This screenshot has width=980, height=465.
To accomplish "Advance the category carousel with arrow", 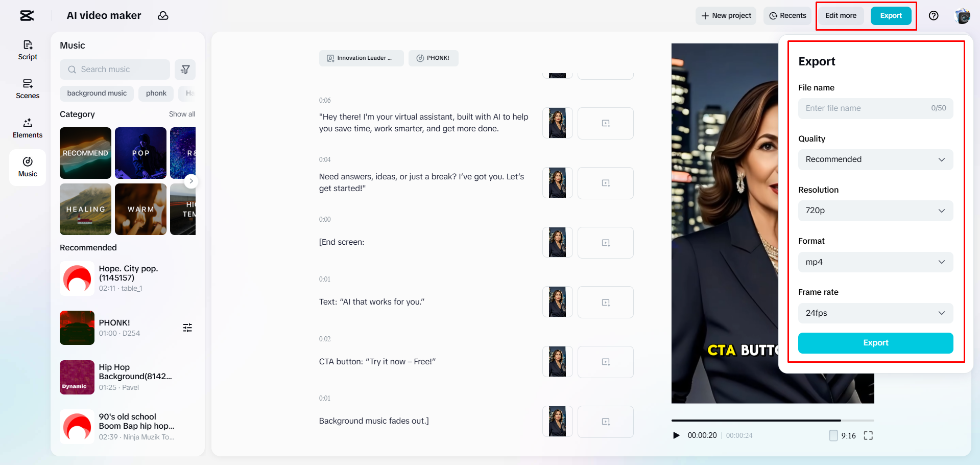I will click(x=191, y=181).
